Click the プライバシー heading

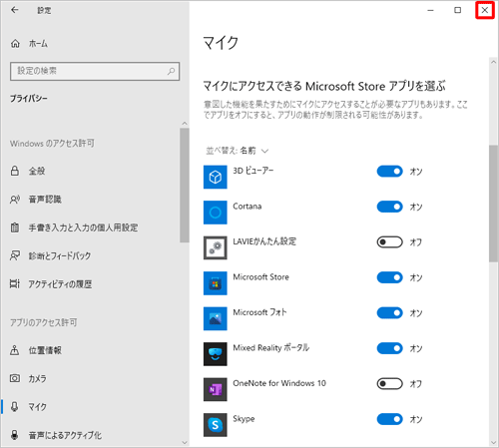tap(29, 99)
